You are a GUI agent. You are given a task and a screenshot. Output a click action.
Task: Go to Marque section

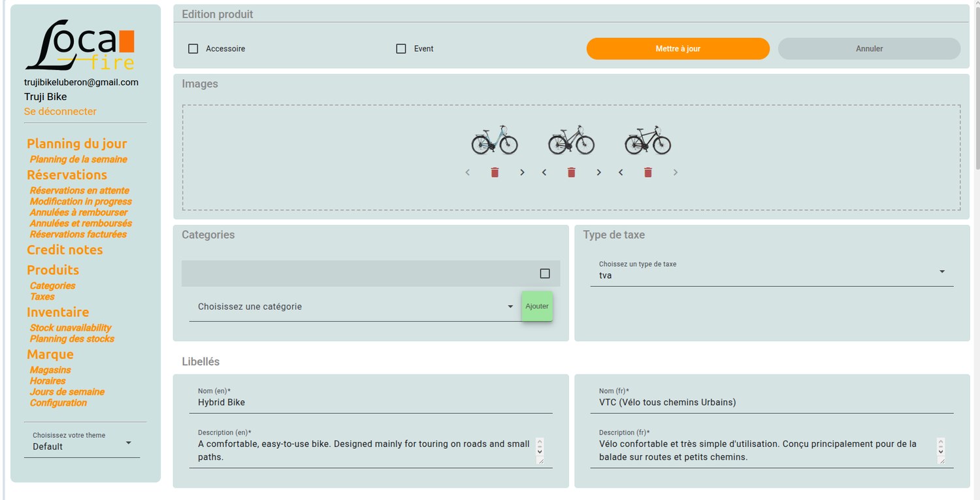click(50, 354)
